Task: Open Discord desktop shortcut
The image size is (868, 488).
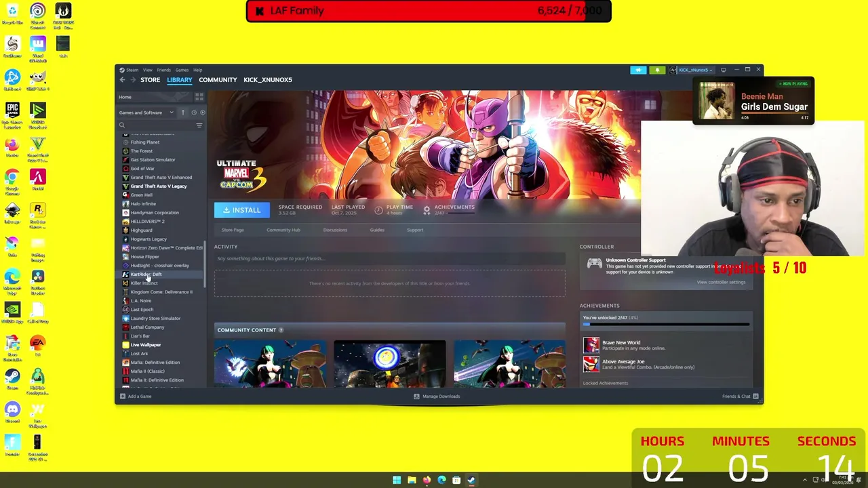Action: point(12,412)
